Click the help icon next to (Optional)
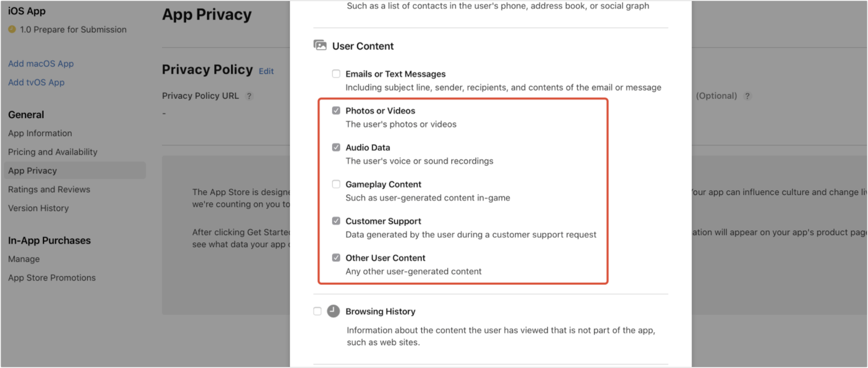 pos(747,96)
